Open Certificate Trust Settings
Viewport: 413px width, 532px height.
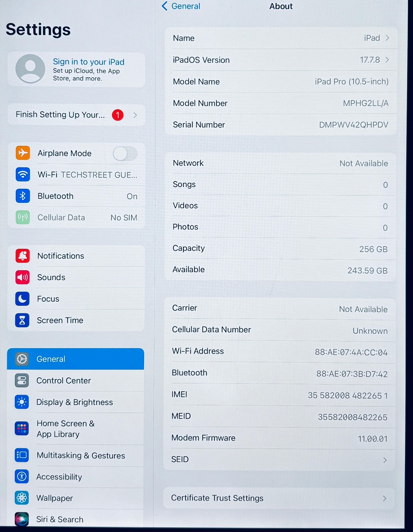tap(279, 498)
